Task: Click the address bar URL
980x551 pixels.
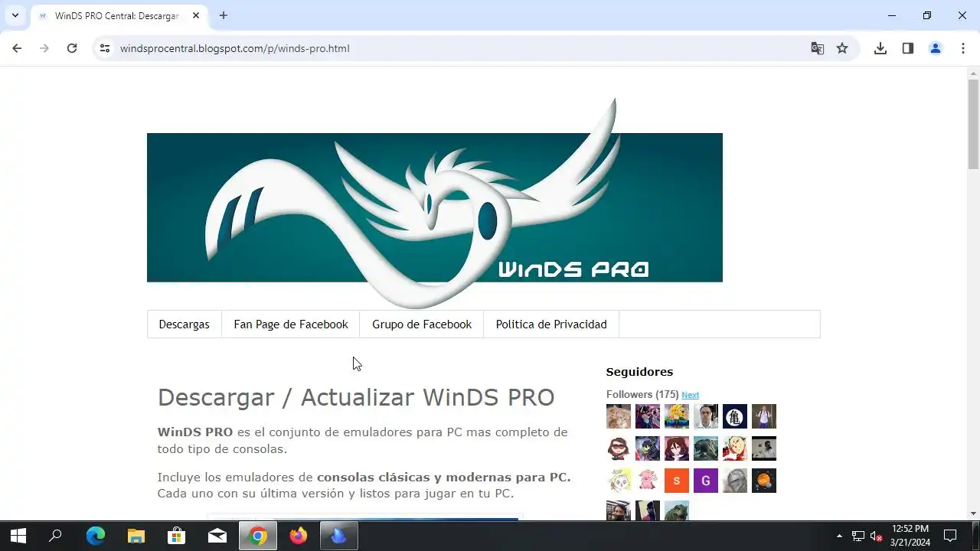Action: [x=234, y=48]
